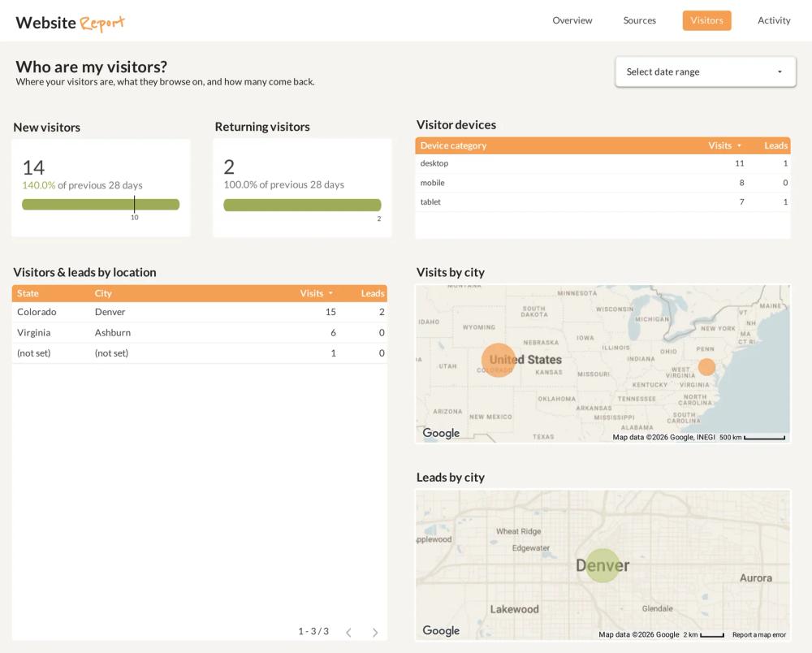Open the Overview tab

[572, 21]
